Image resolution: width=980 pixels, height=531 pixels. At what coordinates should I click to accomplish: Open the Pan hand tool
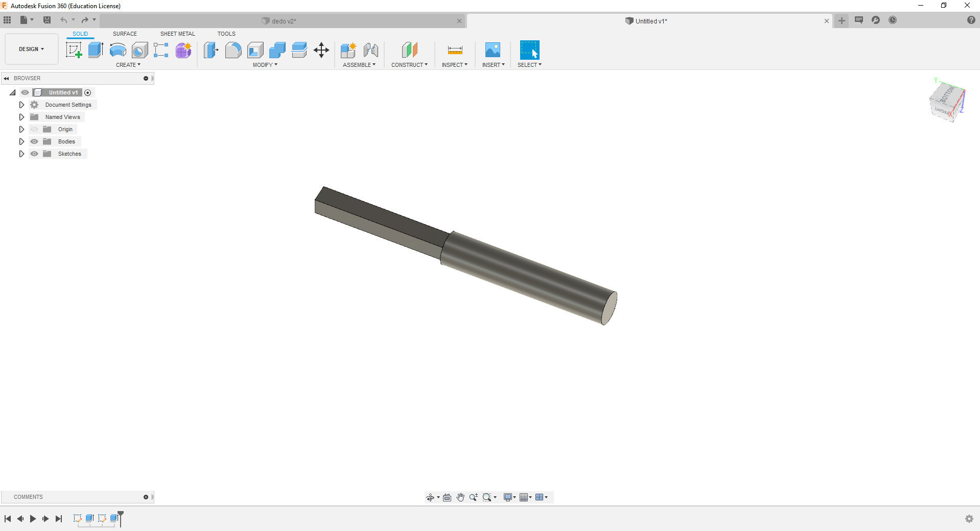[x=460, y=497]
